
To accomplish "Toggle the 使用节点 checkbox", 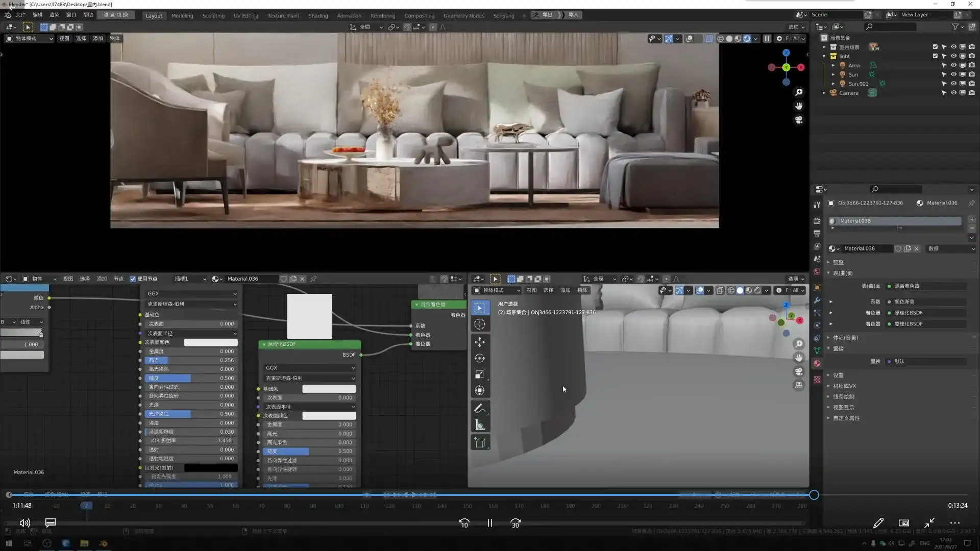I will (133, 279).
